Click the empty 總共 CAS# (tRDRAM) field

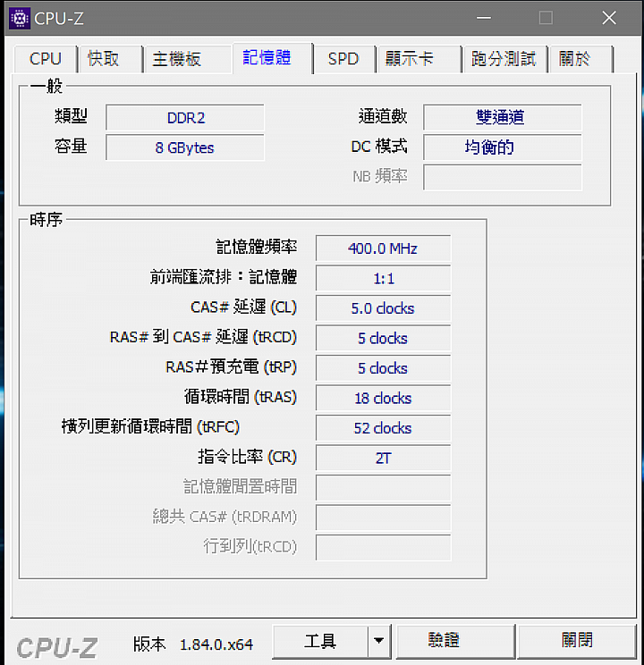coord(383,518)
